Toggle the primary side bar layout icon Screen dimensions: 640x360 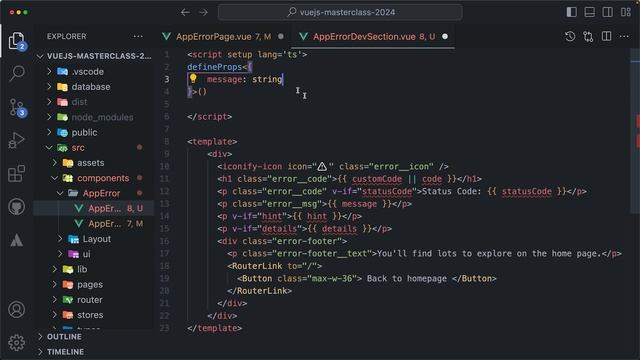tap(571, 12)
